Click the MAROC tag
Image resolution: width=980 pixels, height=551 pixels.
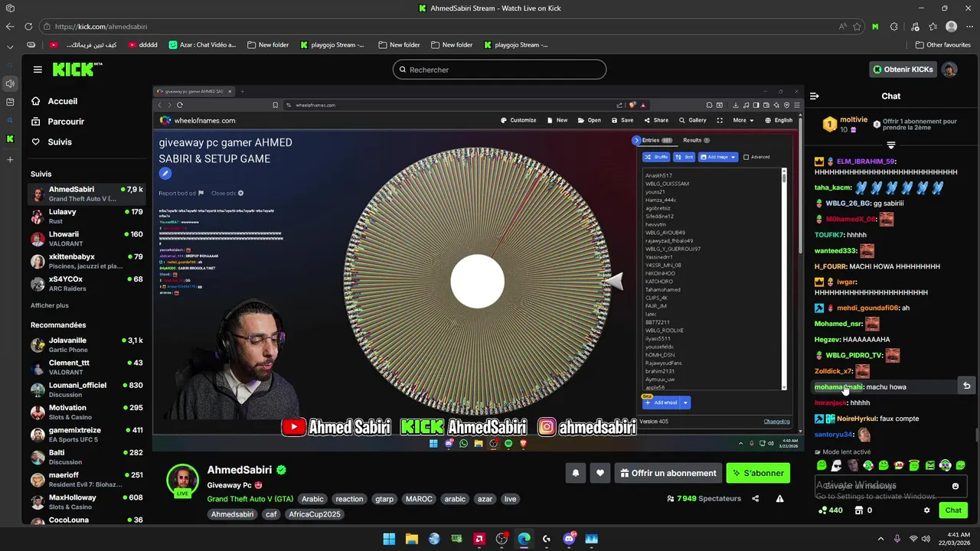point(419,499)
